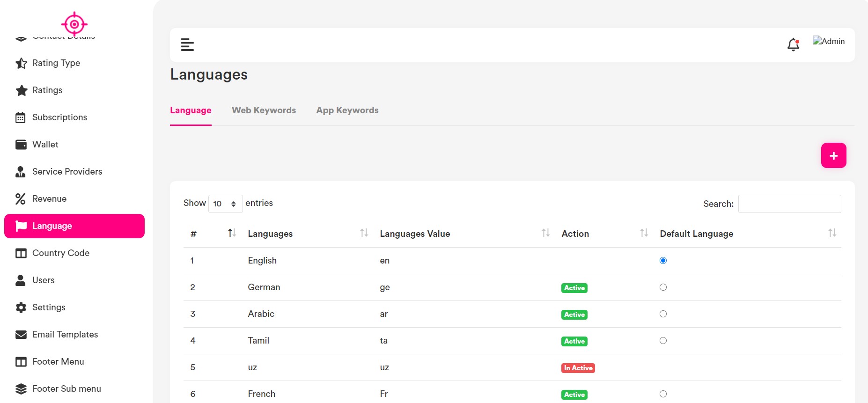Click the In Active badge for uz

click(x=578, y=368)
